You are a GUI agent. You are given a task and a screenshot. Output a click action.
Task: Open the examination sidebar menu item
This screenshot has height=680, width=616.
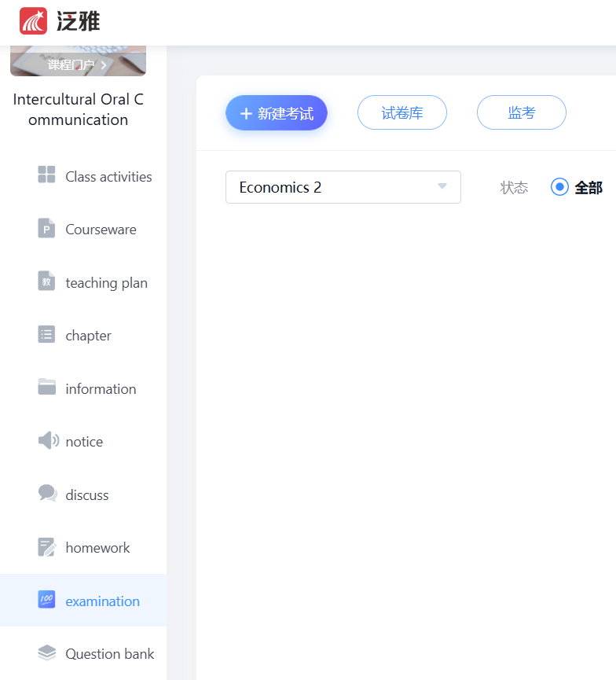tap(102, 601)
